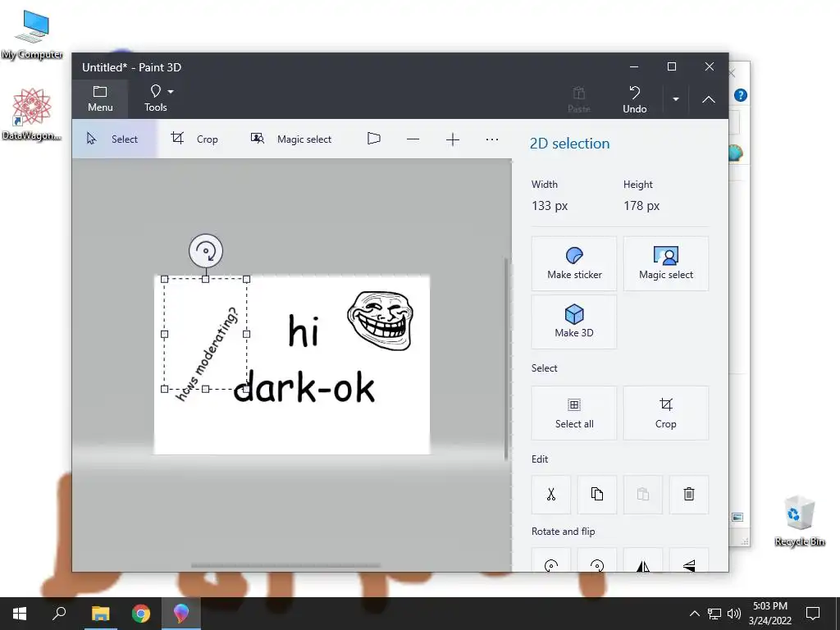
Task: Click the rotate right icon
Action: coord(597,560)
